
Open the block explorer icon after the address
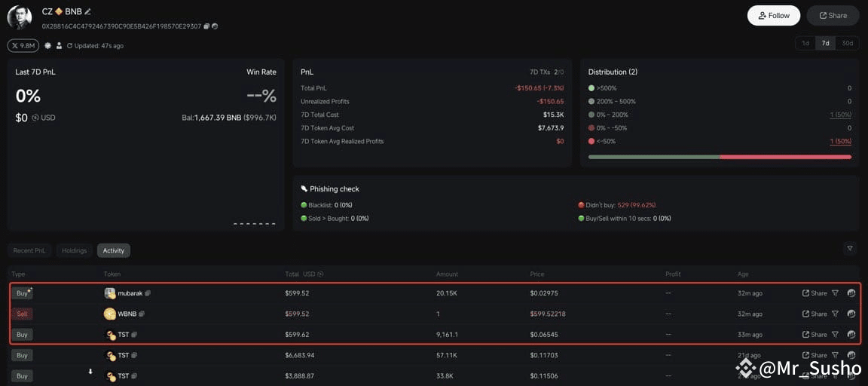point(215,26)
